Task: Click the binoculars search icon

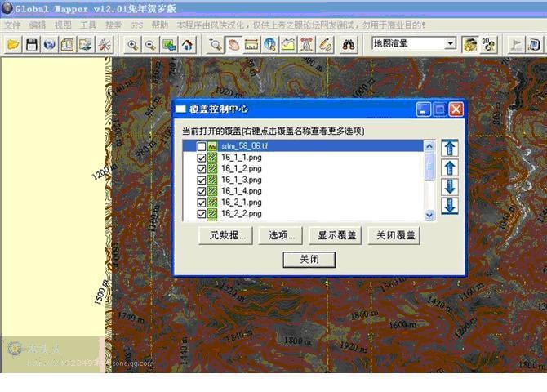Action: point(349,44)
